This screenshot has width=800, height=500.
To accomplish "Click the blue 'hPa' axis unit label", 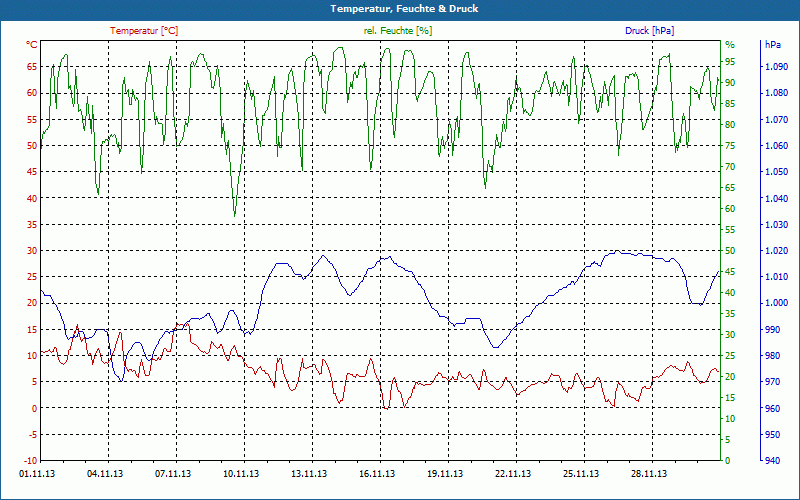I will pyautogui.click(x=773, y=45).
